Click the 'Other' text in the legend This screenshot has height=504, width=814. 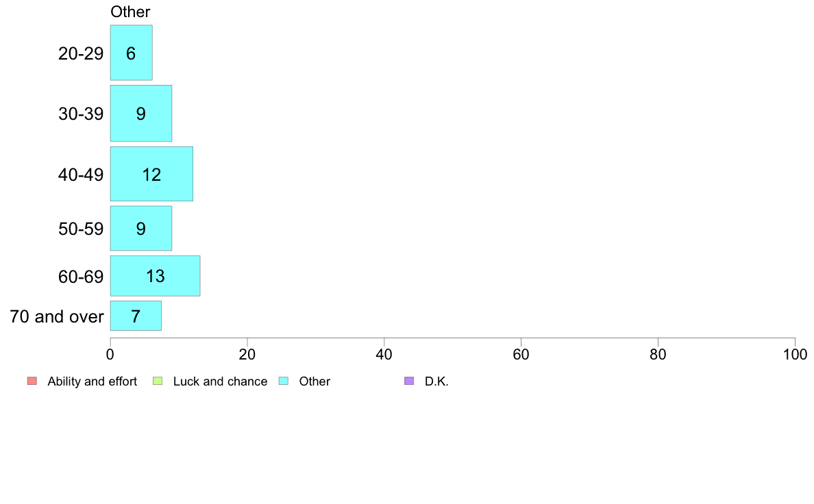pyautogui.click(x=314, y=381)
